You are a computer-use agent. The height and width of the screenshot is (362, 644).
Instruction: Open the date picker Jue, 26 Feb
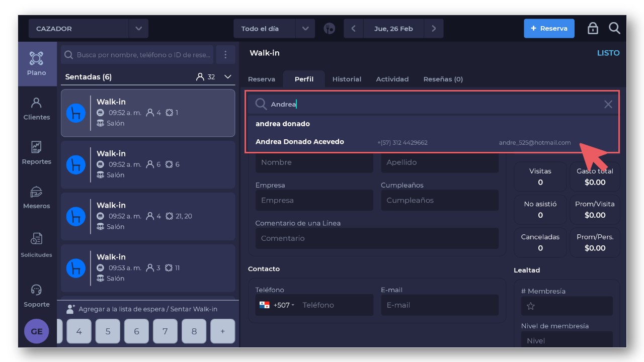click(393, 29)
